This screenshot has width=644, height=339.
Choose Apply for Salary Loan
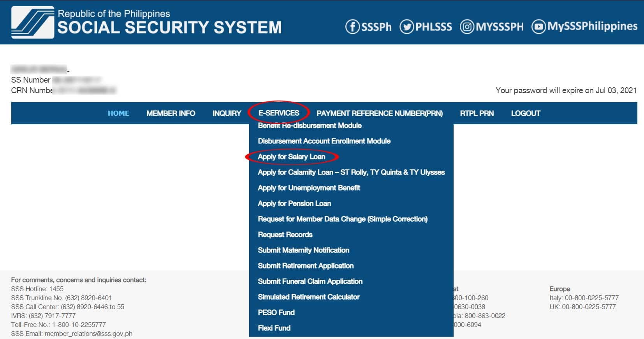(292, 157)
